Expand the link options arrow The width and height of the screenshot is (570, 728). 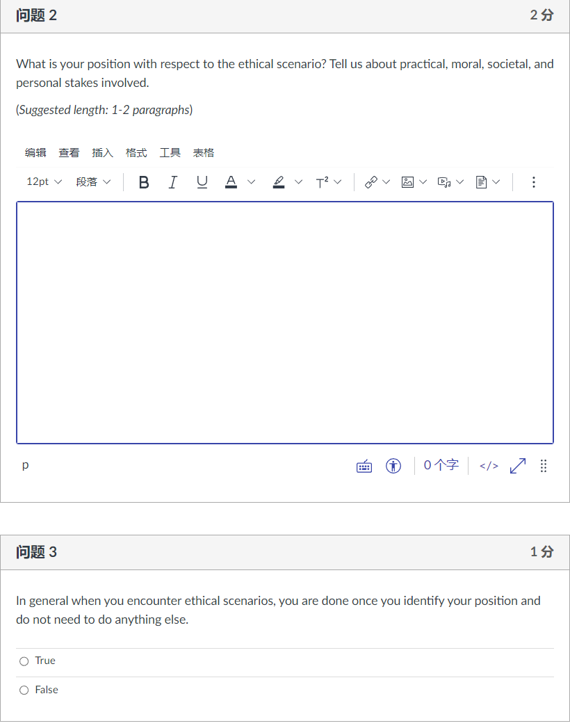[386, 182]
